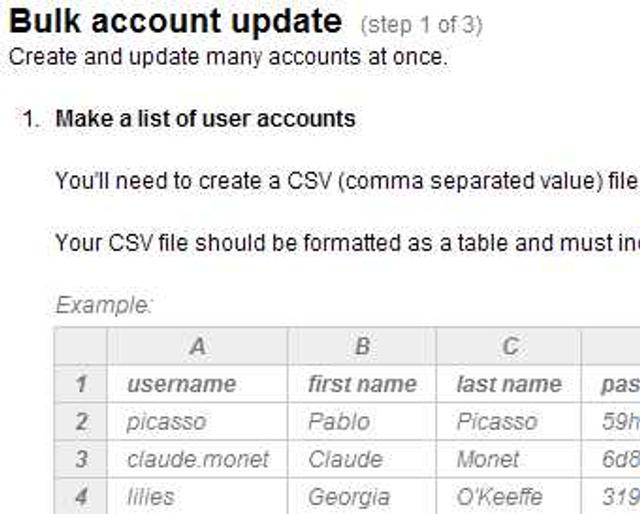Screen dimensions: 640x514
Task: Click the "Monet" last name cell
Action: pos(488,460)
